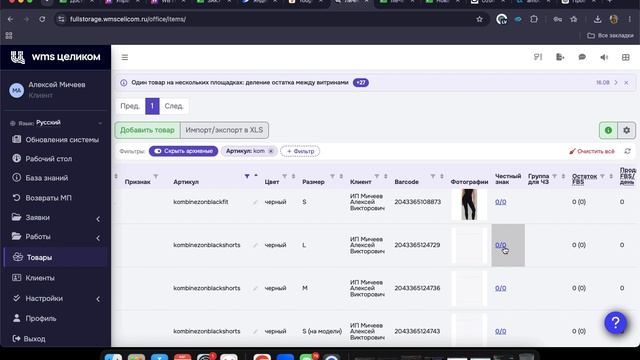Image resolution: width=640 pixels, height=360 pixels.
Task: Click the filter funnel on Группа для ЧЗ column
Action: click(555, 176)
